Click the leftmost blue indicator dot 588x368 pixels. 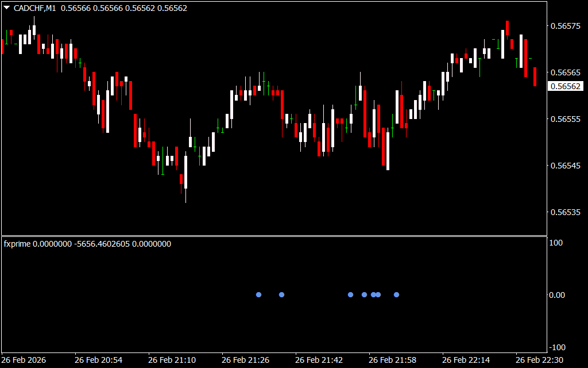click(258, 295)
